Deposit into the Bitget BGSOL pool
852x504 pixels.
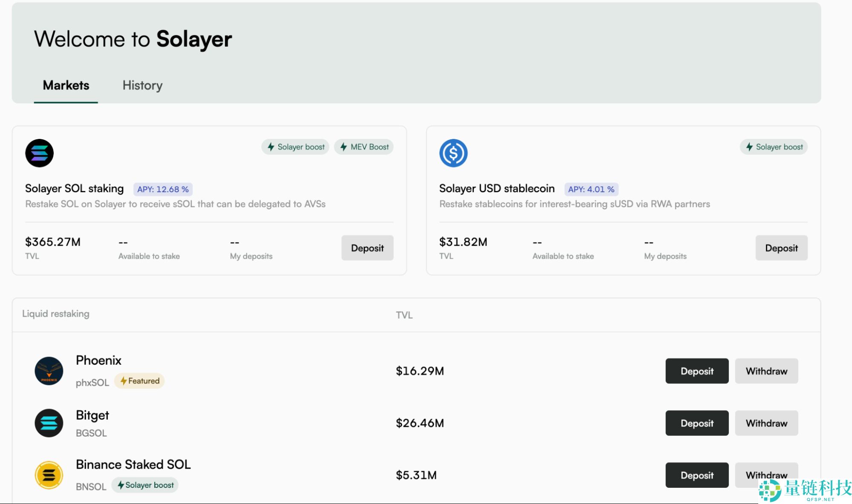pos(697,423)
